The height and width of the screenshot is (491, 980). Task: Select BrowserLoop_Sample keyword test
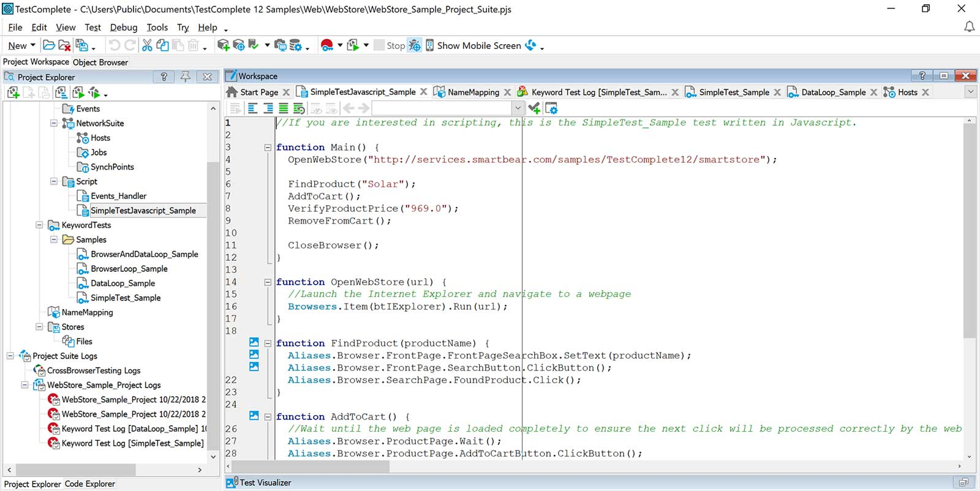[129, 269]
